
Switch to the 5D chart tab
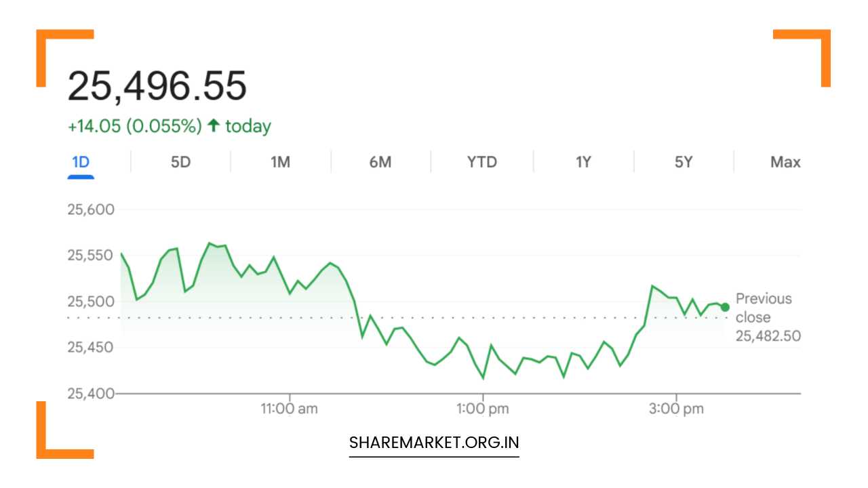tap(180, 162)
